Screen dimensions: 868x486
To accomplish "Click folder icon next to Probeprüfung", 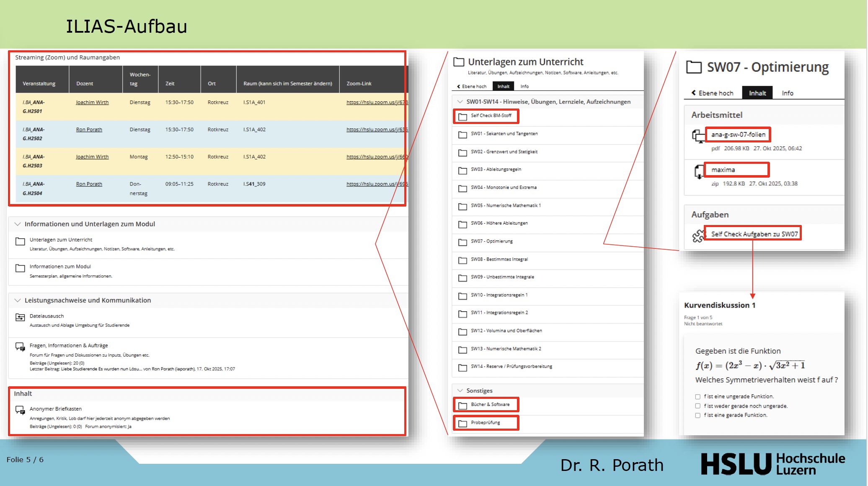I will click(x=462, y=424).
